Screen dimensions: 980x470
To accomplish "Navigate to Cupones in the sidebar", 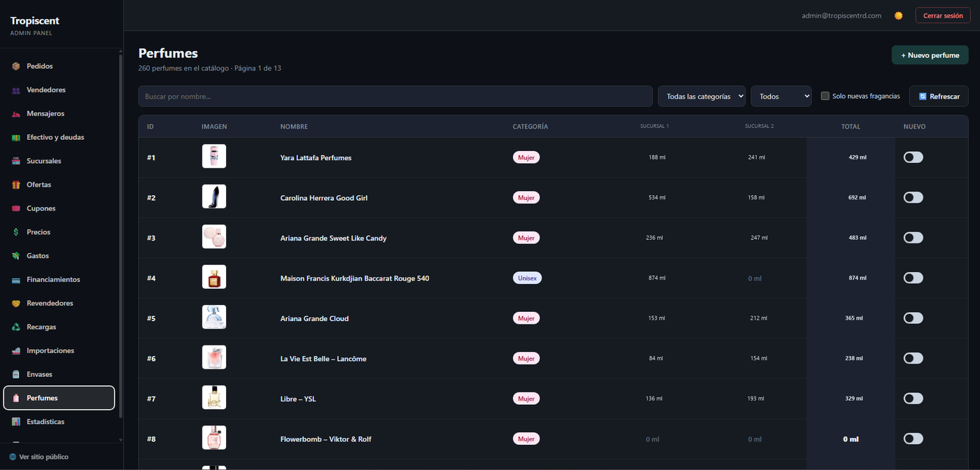I will (x=59, y=208).
